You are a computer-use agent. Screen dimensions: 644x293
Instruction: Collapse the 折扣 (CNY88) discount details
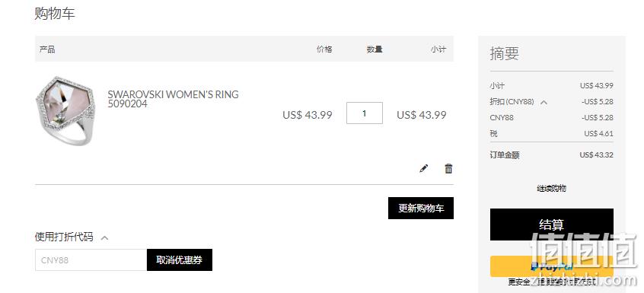point(544,102)
